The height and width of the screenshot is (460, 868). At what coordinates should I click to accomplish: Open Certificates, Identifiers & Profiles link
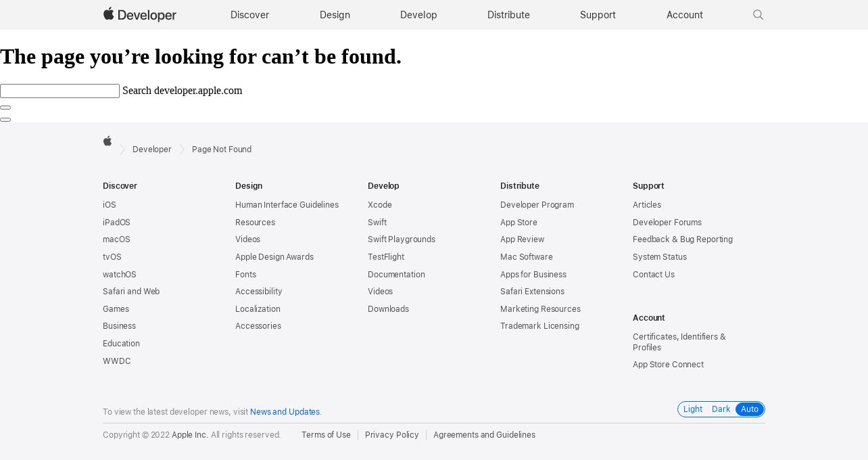tap(679, 342)
